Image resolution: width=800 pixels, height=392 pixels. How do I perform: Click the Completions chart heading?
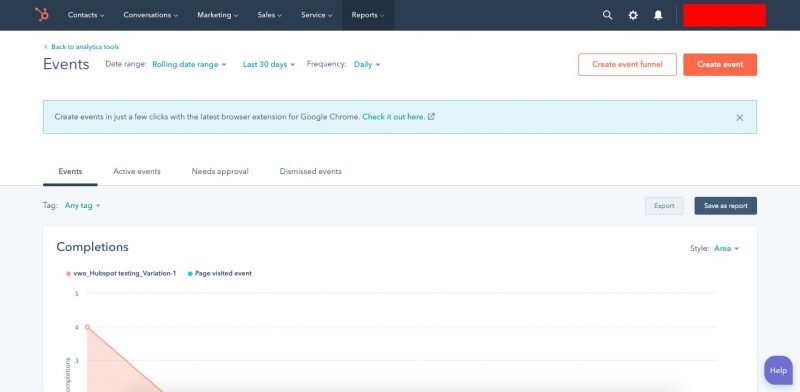click(92, 247)
